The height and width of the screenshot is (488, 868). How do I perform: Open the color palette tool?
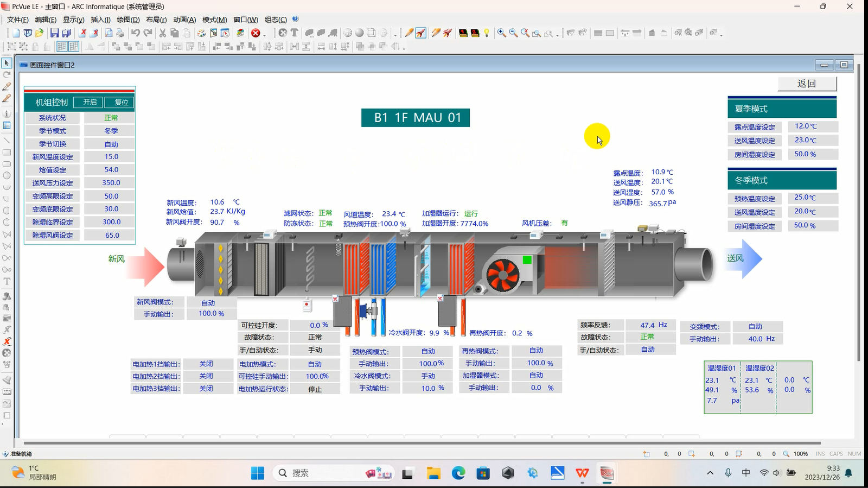[x=201, y=33]
